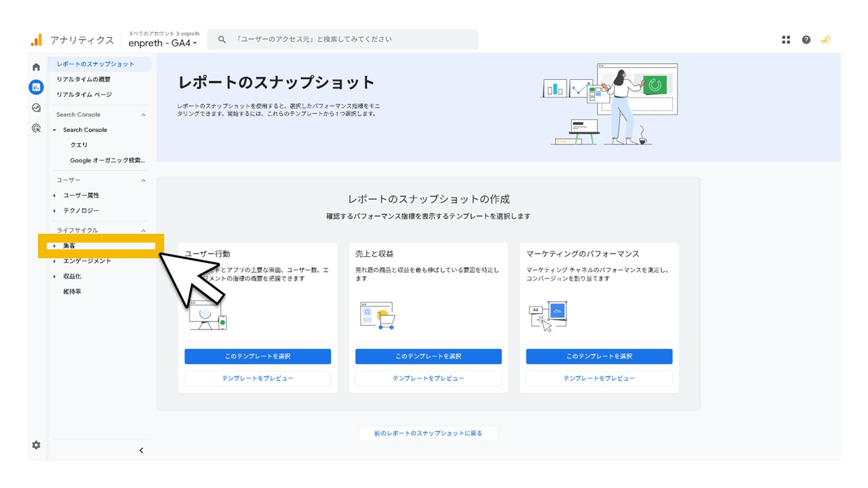Collapse the ライフサイクル section chevron
Viewport: 868px width, 488px height.
142,230
